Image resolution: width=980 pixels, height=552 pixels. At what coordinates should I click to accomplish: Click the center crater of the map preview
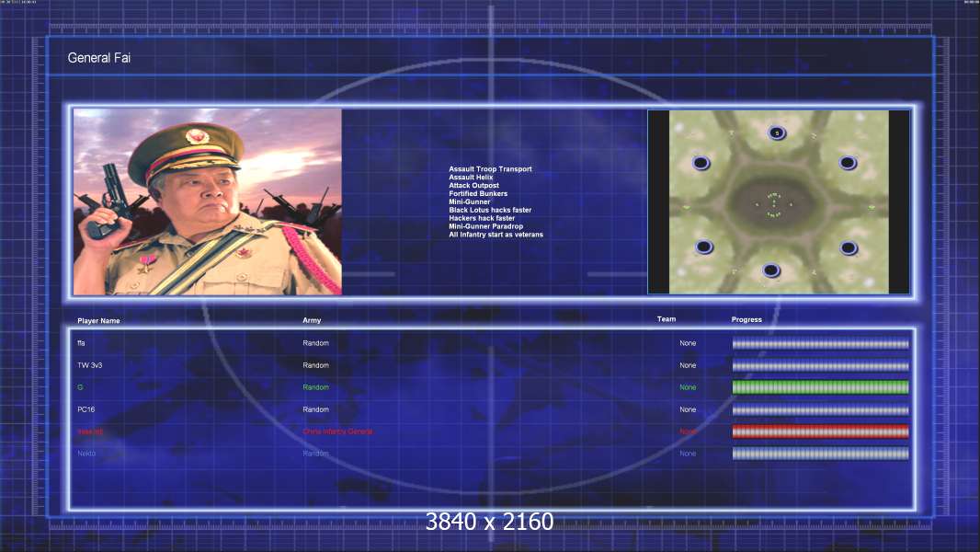point(774,205)
